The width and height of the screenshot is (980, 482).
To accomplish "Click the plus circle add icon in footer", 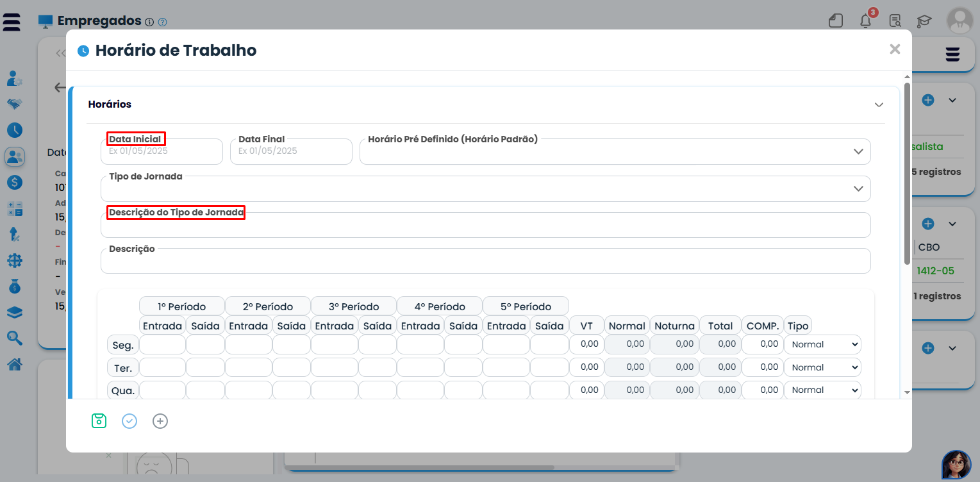I will coord(160,421).
